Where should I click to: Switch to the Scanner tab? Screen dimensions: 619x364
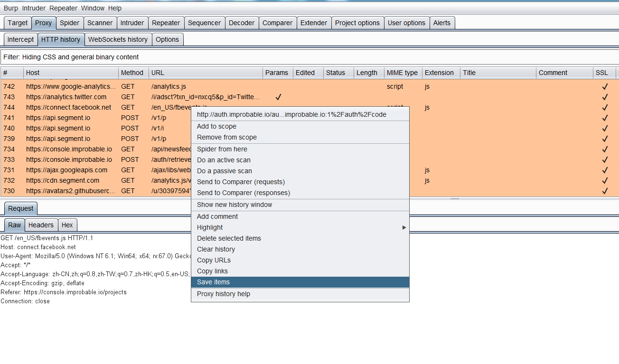point(100,23)
